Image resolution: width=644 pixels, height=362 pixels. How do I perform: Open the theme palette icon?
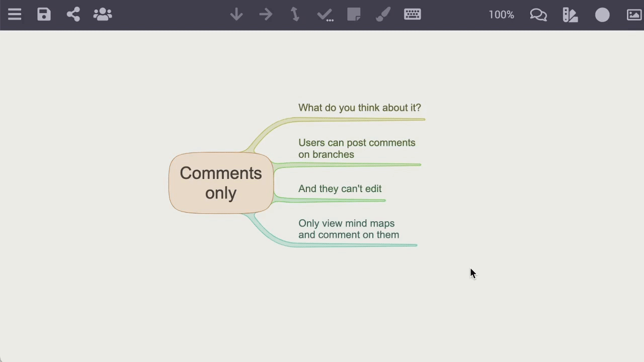pos(570,15)
